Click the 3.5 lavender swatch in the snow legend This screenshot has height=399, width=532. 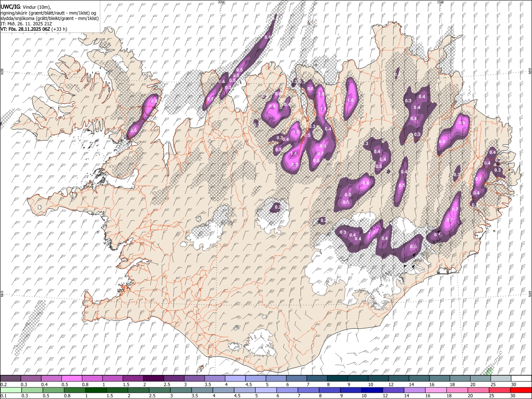215,378
